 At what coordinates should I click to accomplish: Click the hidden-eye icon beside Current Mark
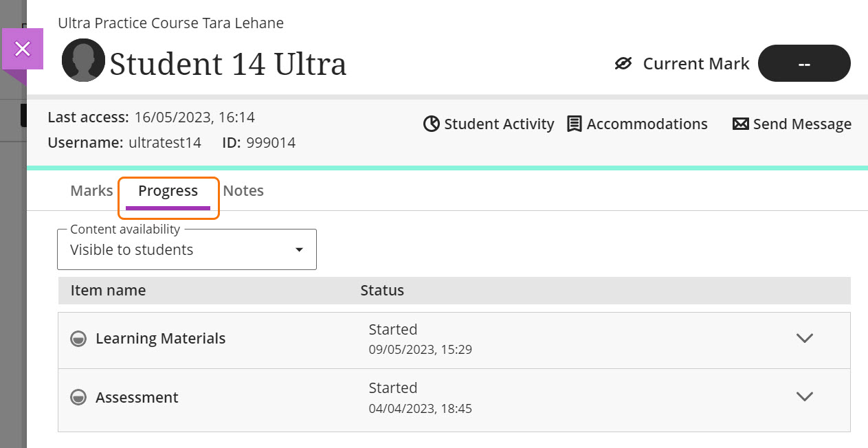pyautogui.click(x=623, y=64)
